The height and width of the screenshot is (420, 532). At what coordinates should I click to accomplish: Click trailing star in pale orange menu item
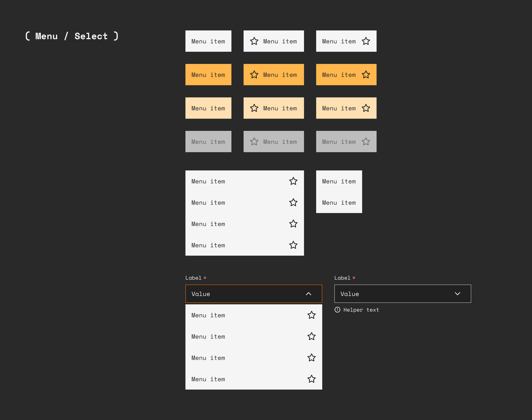(366, 108)
